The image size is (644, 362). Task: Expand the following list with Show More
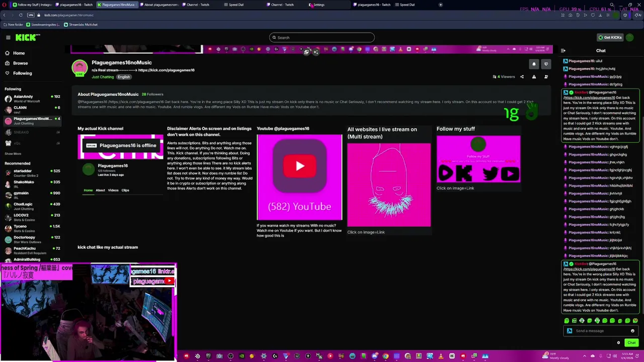13,154
